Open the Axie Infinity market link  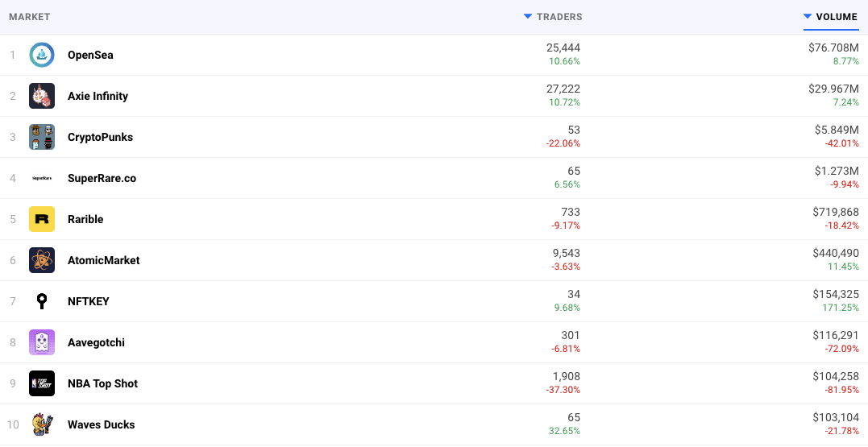[98, 96]
